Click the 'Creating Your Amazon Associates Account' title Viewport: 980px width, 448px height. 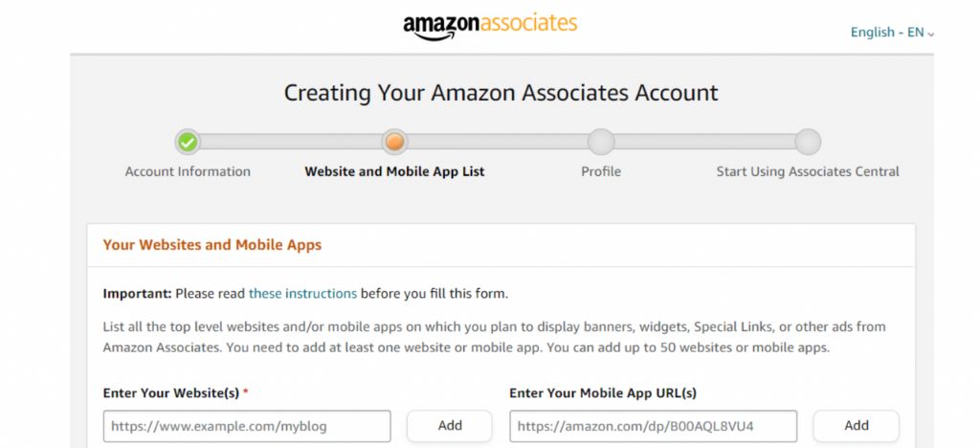pyautogui.click(x=501, y=93)
